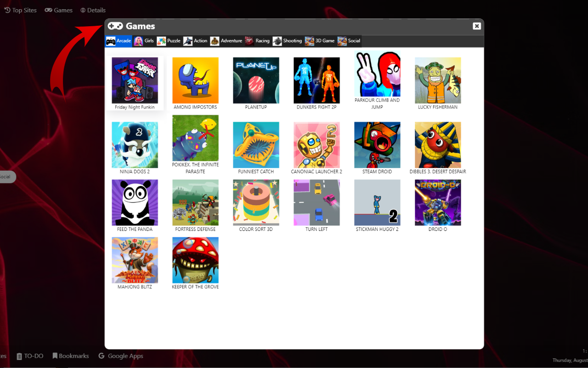Click the Games link in top bar
The height and width of the screenshot is (368, 588).
point(58,10)
